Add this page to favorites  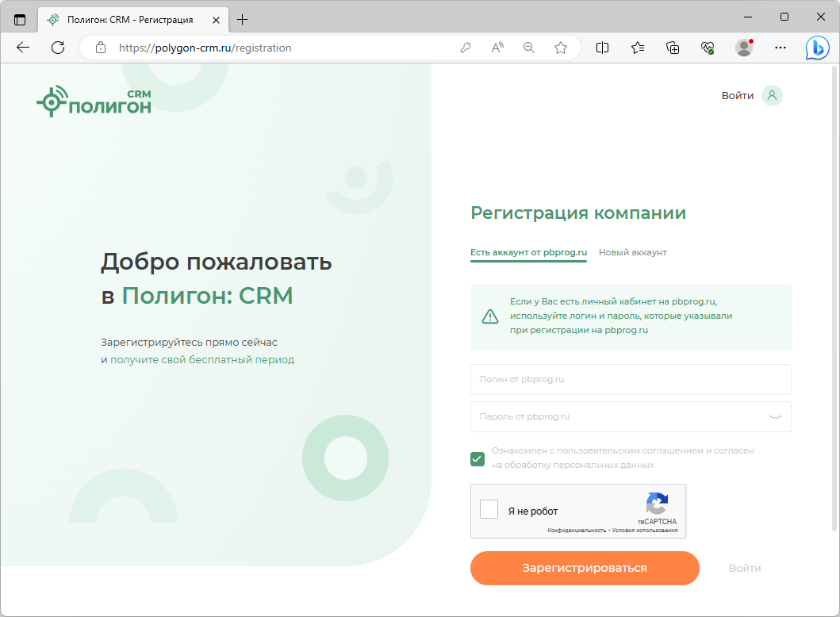pos(561,48)
